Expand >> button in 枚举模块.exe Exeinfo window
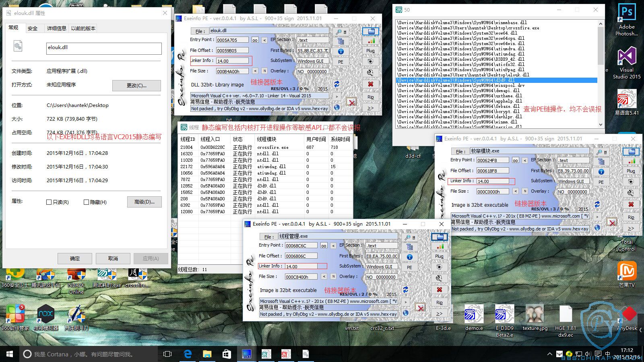This screenshot has height=362, width=644. coord(631,228)
